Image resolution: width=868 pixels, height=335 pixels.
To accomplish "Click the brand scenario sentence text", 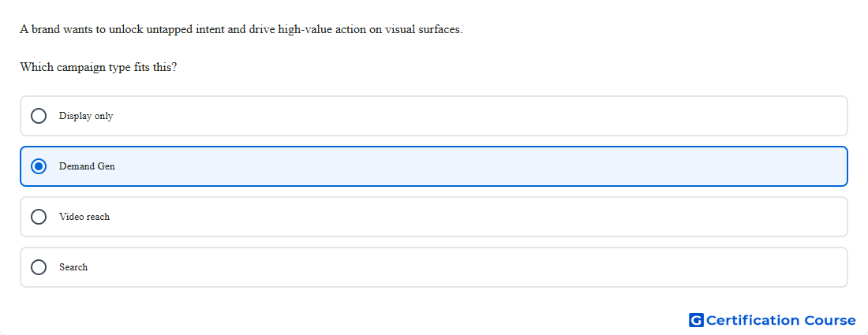I will [x=241, y=30].
